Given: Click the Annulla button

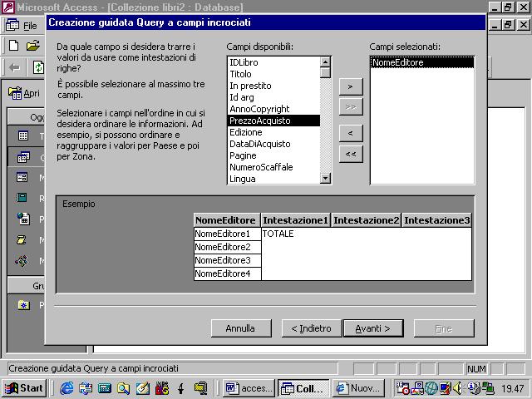Looking at the screenshot, I should [241, 328].
